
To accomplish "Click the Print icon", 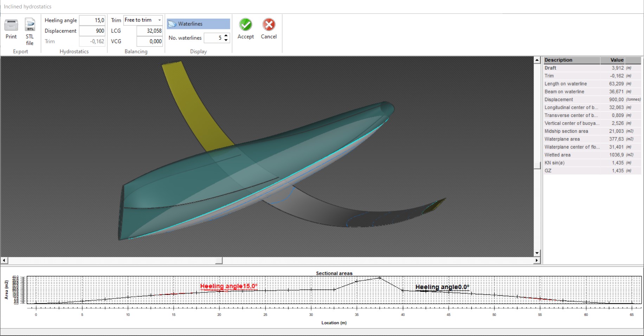I will (x=11, y=26).
